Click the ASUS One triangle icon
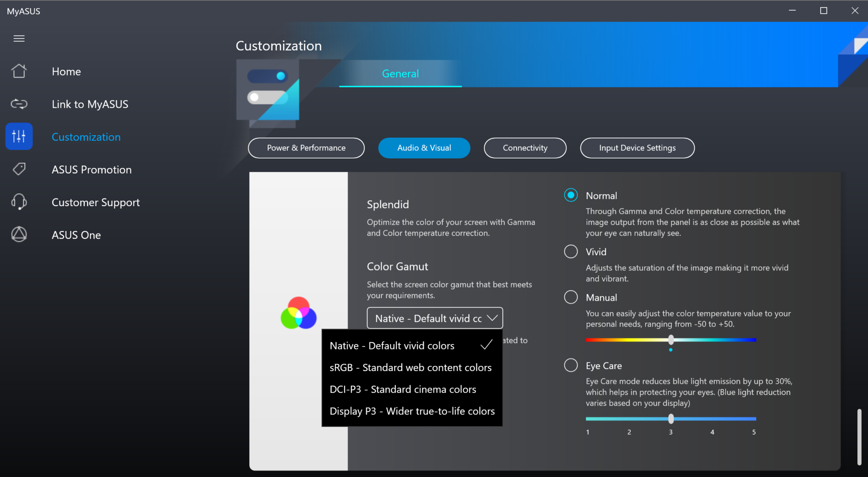Screen dimensions: 868x477 19,234
